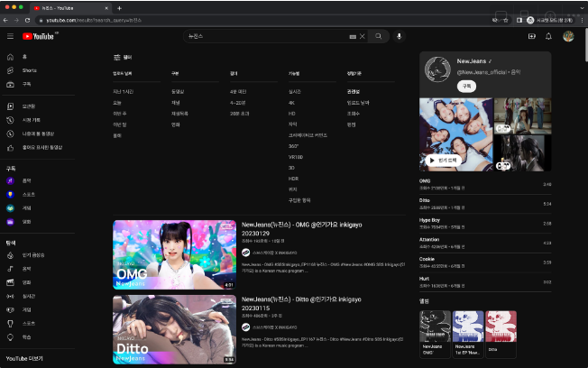Clear the search query with X icon

(x=363, y=36)
